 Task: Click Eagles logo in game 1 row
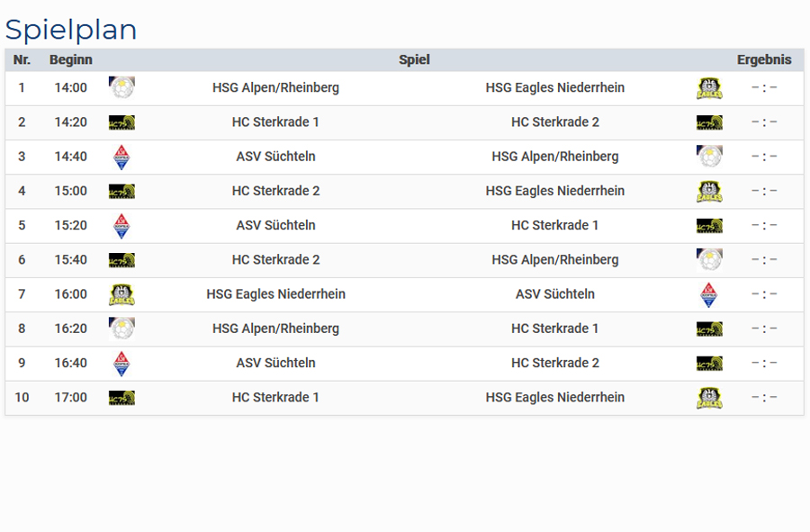pos(709,88)
